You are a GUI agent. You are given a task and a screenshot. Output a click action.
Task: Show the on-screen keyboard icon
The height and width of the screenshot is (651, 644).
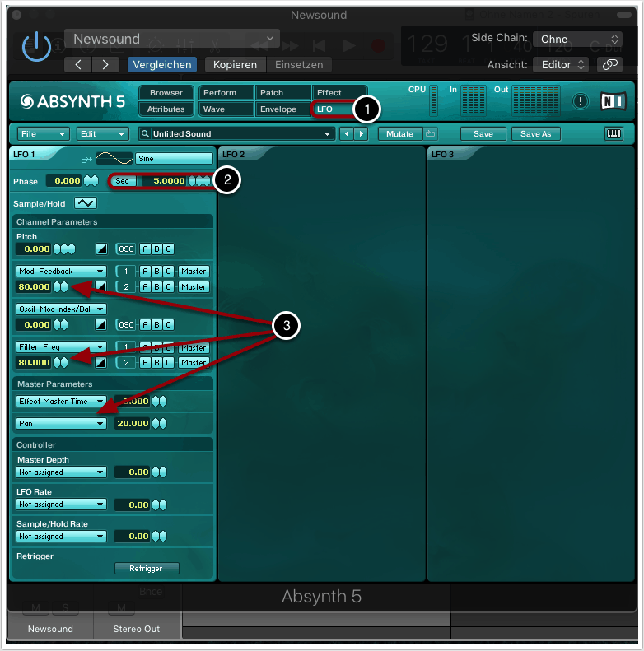click(614, 133)
